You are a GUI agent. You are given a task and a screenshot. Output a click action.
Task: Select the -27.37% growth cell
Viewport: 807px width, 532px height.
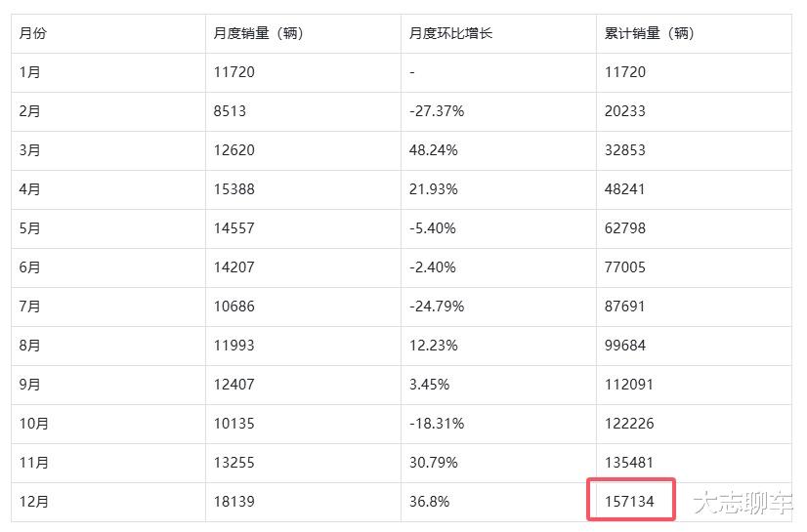(437, 111)
